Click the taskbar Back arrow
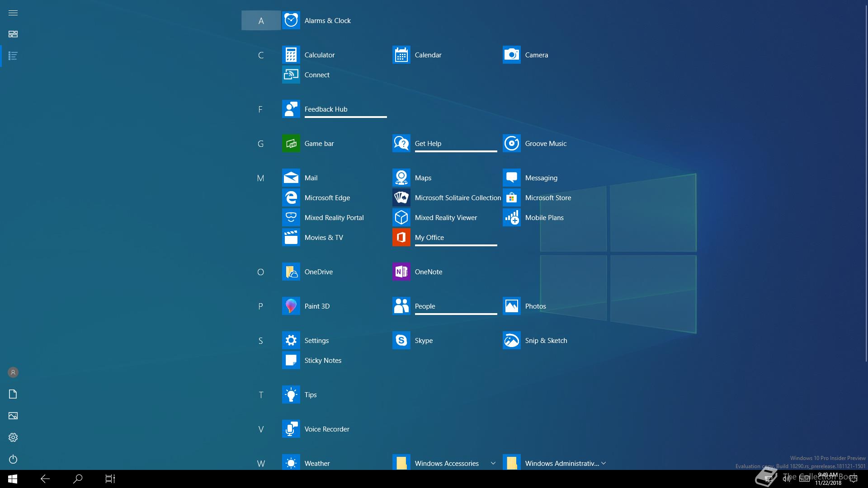 (45, 479)
